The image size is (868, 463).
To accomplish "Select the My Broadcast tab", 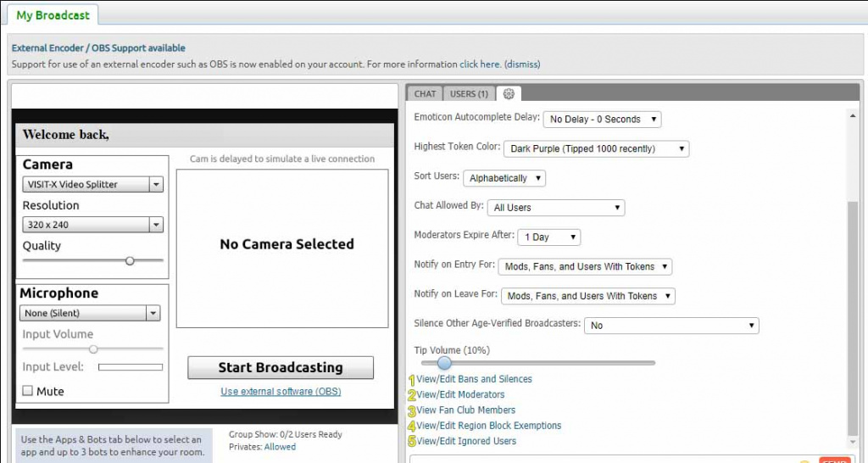I will pyautogui.click(x=53, y=15).
